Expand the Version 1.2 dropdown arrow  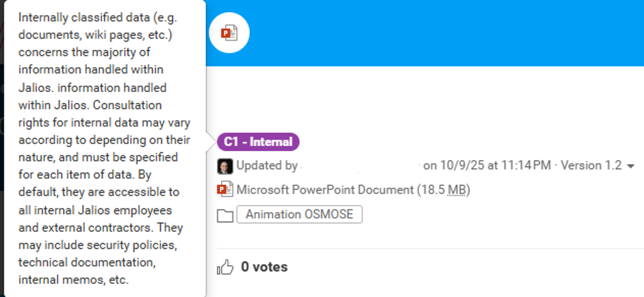tap(631, 166)
